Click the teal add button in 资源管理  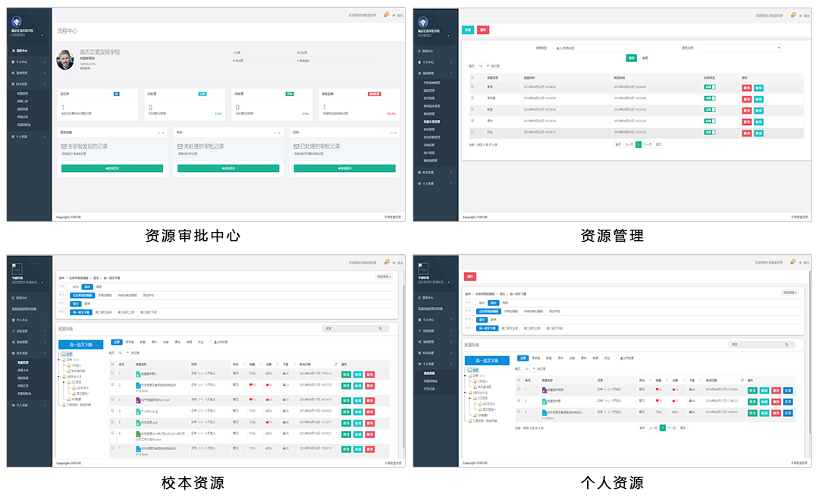click(468, 30)
